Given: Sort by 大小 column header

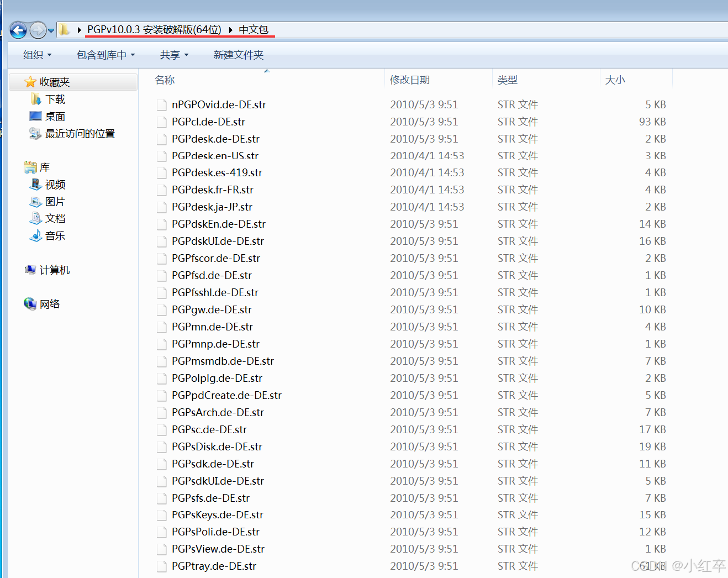Looking at the screenshot, I should coord(615,80).
